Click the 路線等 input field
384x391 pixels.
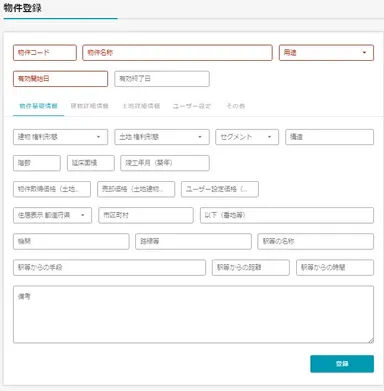193,241
